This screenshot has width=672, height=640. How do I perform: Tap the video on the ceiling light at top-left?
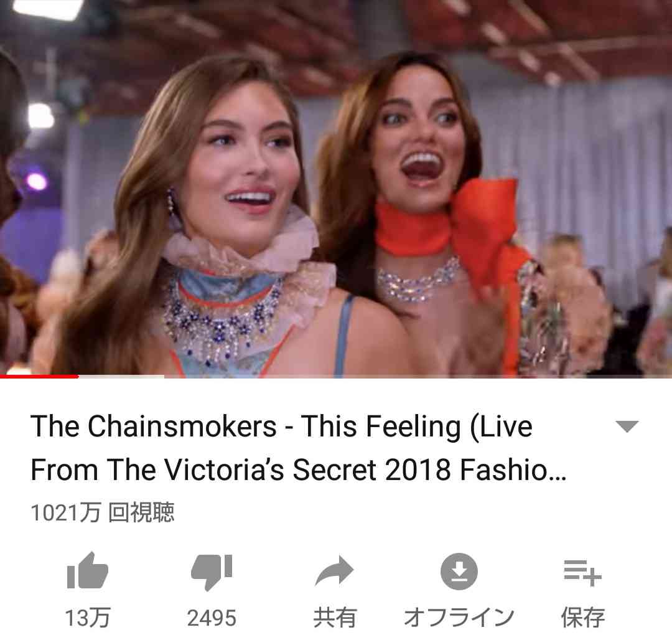click(x=47, y=9)
